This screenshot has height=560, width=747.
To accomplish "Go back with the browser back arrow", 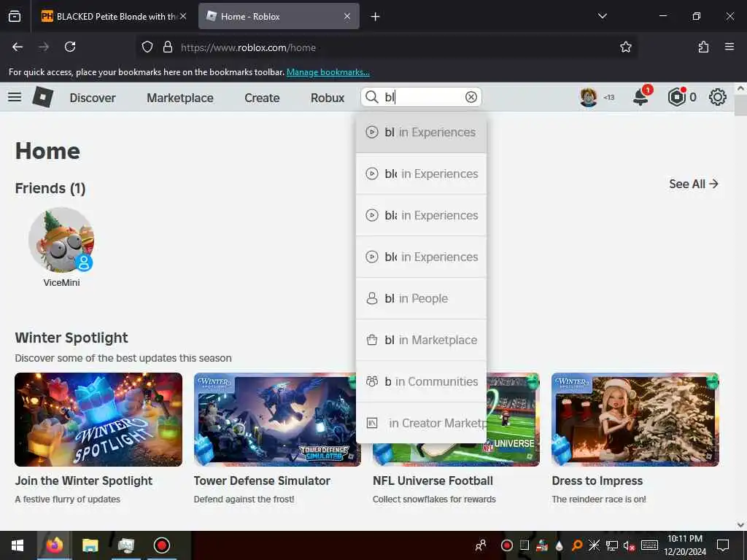I will point(18,47).
